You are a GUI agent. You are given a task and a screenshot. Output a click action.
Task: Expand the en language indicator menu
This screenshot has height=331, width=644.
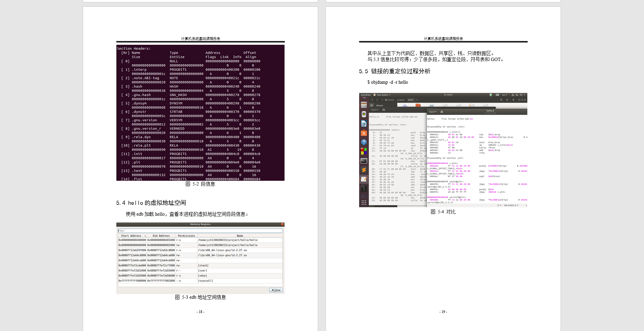505,95
